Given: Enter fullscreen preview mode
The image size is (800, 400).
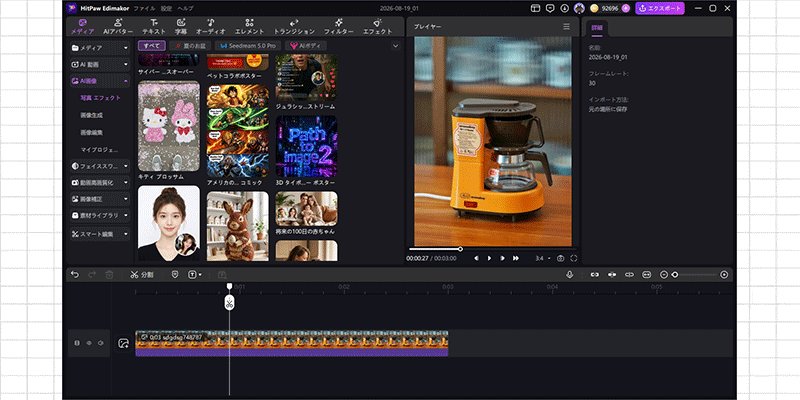Looking at the screenshot, I should coord(574,258).
